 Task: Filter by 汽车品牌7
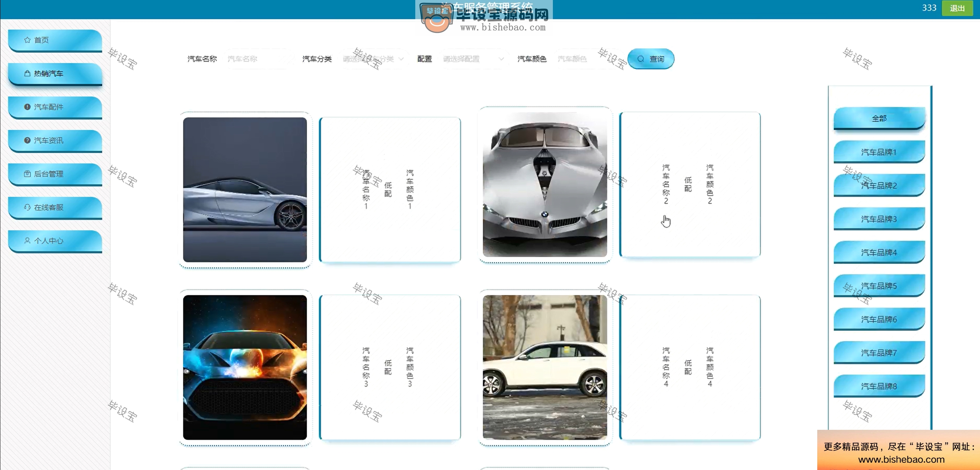click(x=879, y=353)
